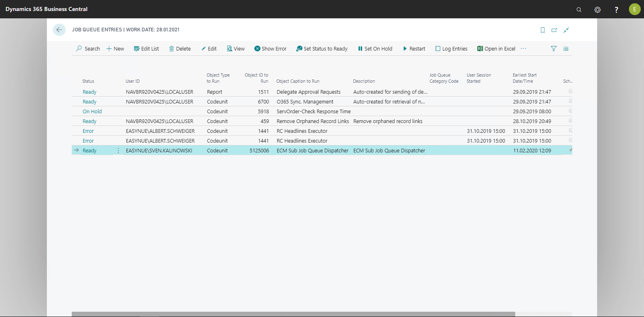
Task: Open the help question mark icon
Action: click(x=616, y=9)
